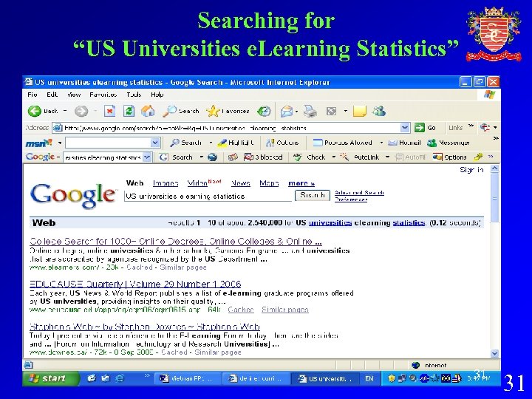Click Pop-ups Allowed button
Screen dimensions: 532x399
pyautogui.click(x=342, y=143)
